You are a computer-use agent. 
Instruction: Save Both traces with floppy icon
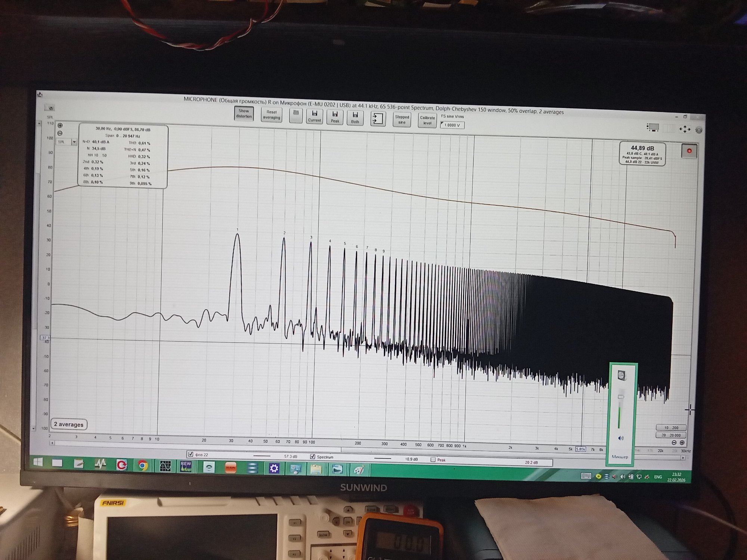pyautogui.click(x=355, y=118)
